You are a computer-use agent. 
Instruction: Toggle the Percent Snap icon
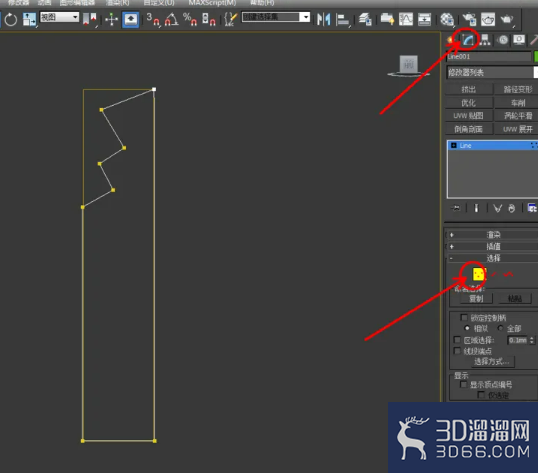[x=190, y=19]
